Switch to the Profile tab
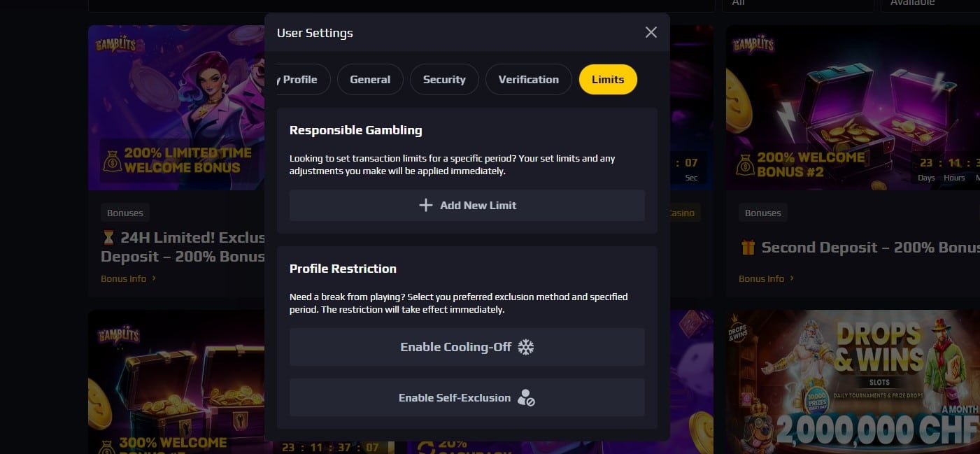This screenshot has width=980, height=454. pyautogui.click(x=301, y=80)
